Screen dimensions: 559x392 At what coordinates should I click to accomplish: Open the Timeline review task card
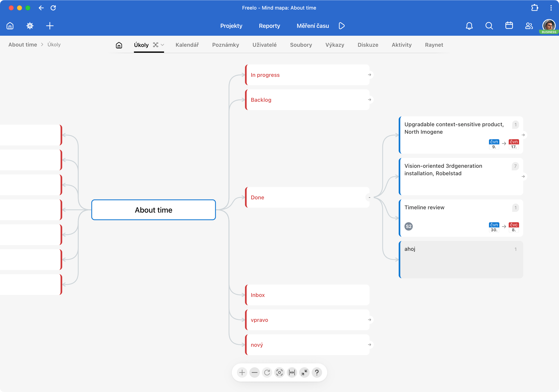(x=461, y=218)
